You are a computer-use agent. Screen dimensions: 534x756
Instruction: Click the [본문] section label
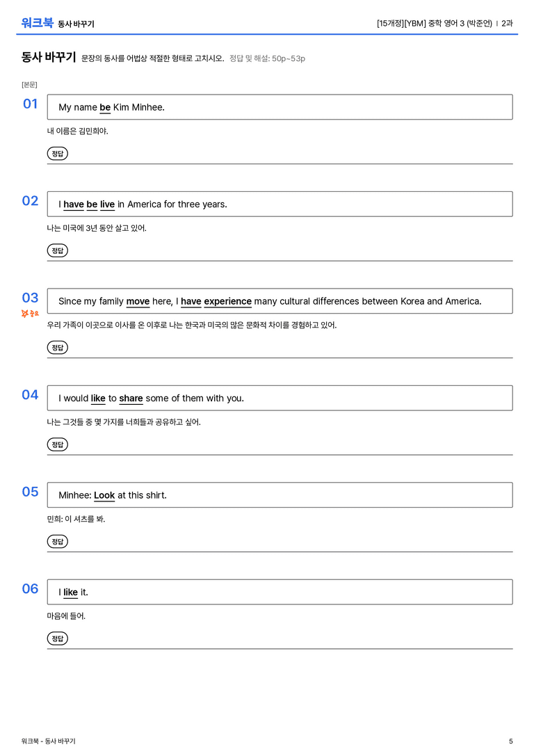[29, 84]
